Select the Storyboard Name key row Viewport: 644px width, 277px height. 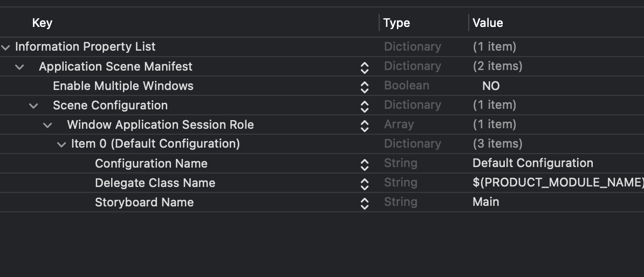(144, 203)
